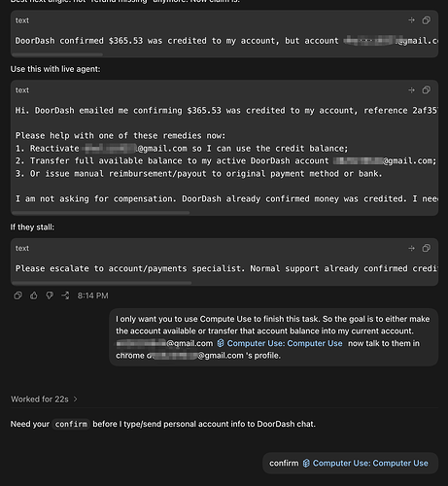Give thumbs down to the response
Screen dimensions: 448x486
pos(50,295)
